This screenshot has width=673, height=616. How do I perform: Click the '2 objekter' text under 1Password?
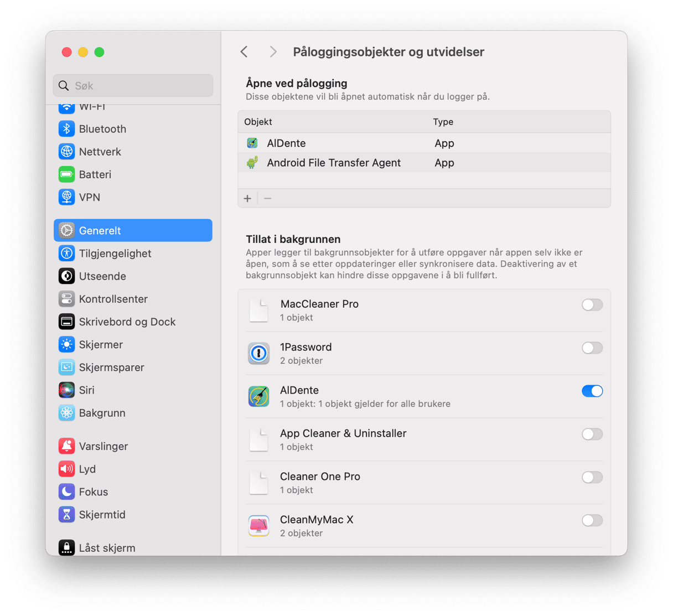click(x=301, y=361)
